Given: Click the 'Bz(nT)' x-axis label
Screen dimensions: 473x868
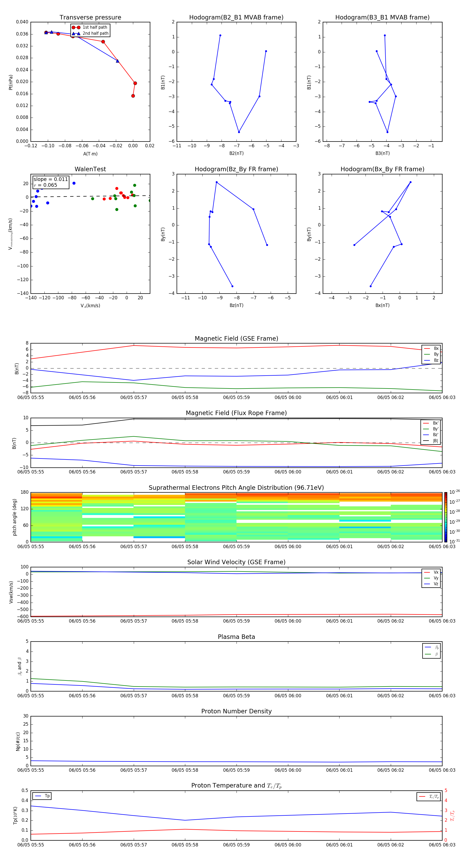Looking at the screenshot, I should click(236, 305).
